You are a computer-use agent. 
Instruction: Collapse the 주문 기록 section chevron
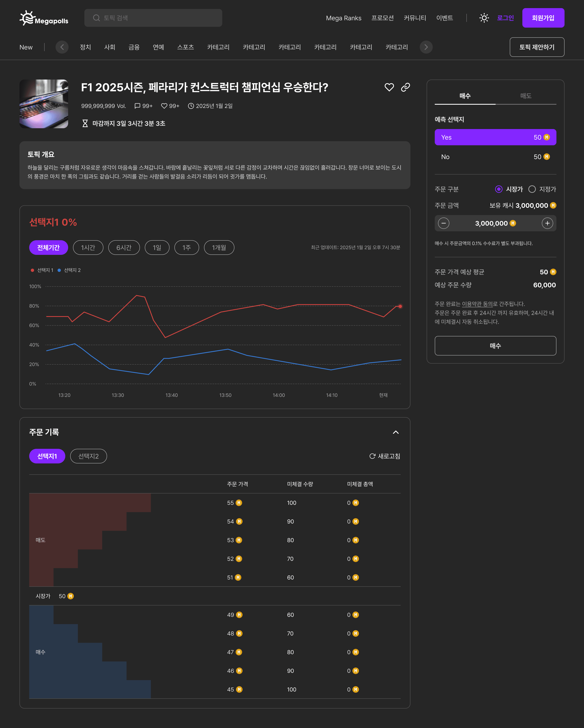[x=395, y=432]
